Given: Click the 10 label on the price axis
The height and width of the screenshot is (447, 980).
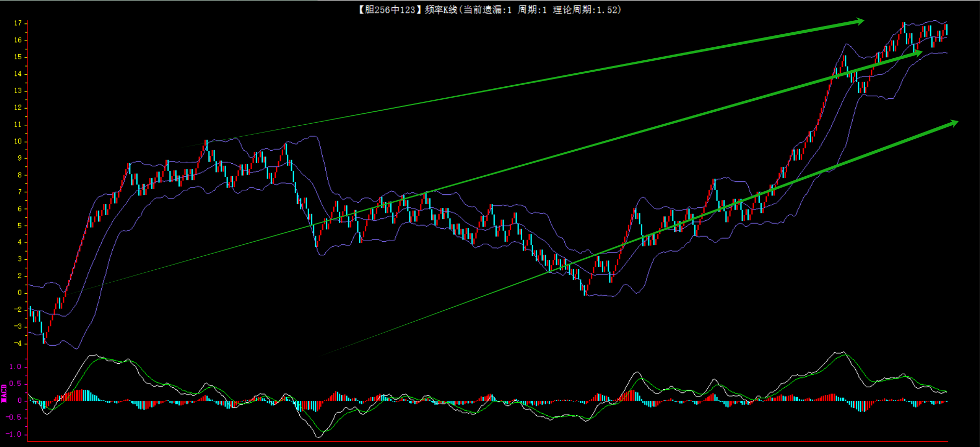Looking at the screenshot, I should tap(18, 141).
